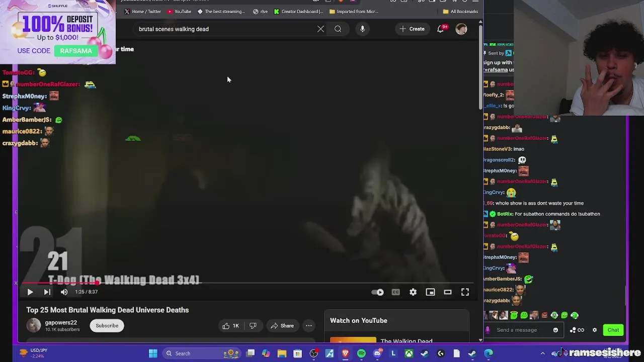Open the YouTube bookmark
Screen dimensions: 644x362
[x=179, y=12]
